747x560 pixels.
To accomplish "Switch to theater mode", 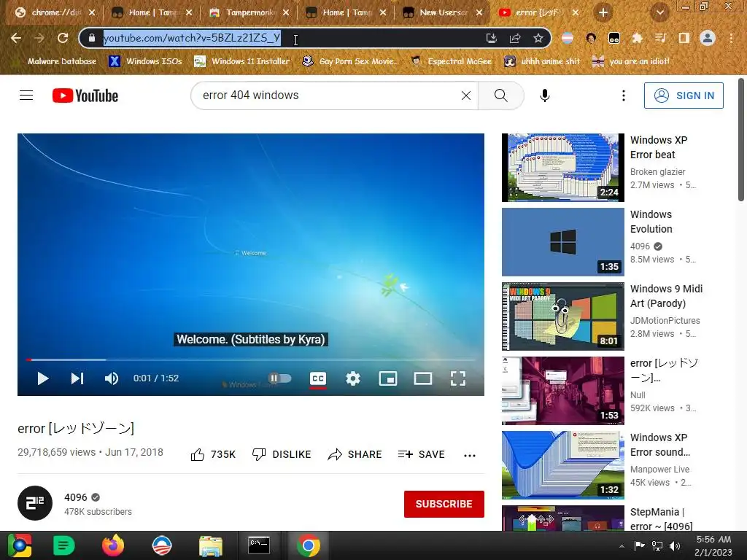I will point(423,378).
